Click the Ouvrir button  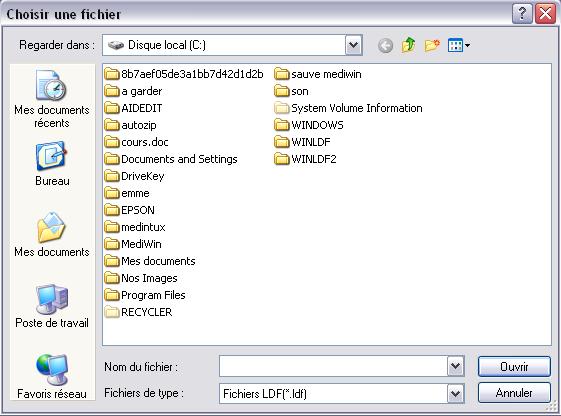[x=514, y=367]
